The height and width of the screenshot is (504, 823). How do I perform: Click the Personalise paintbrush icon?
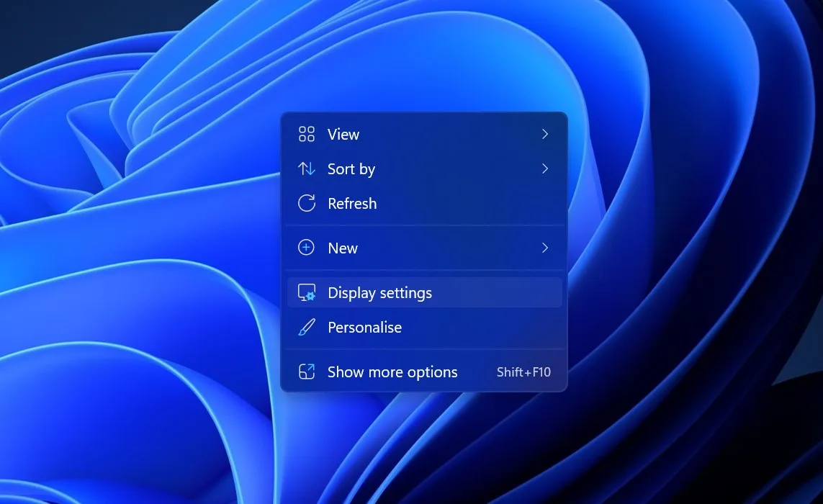[307, 327]
